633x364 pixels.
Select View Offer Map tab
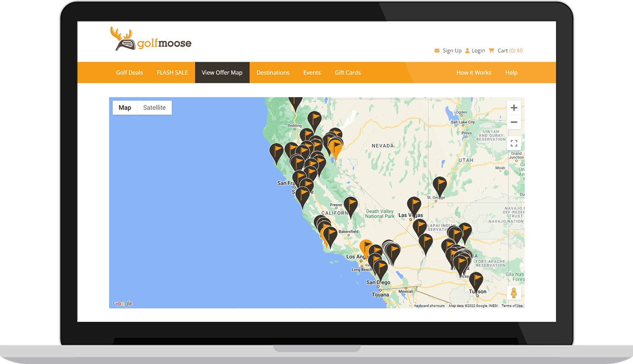[x=222, y=73]
